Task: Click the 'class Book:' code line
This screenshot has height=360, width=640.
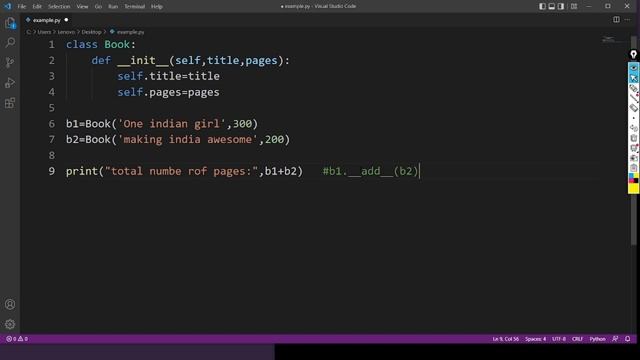Action: [x=101, y=44]
